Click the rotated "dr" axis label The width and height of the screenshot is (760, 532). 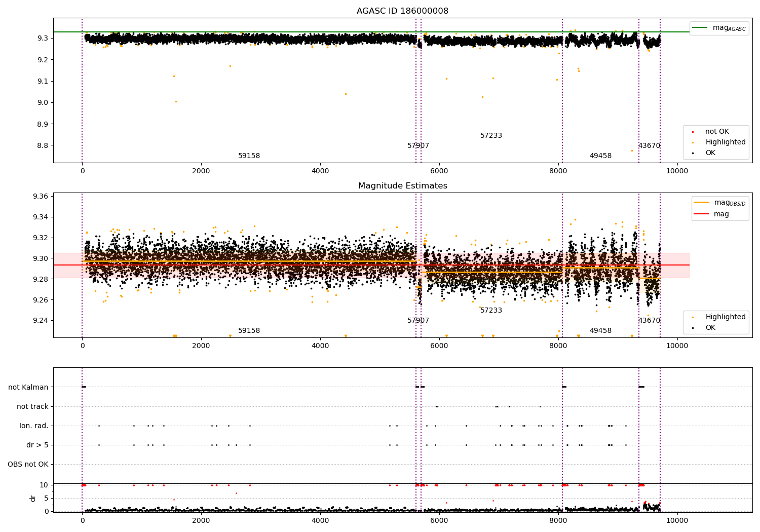[x=33, y=498]
